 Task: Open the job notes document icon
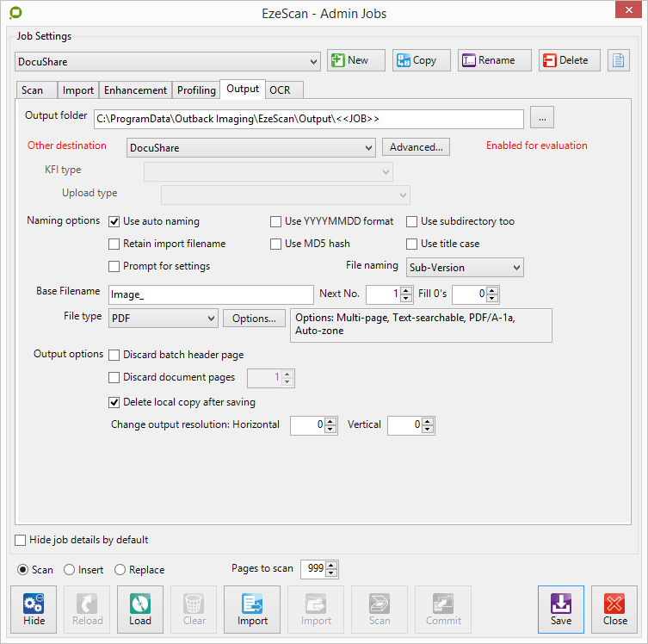click(x=618, y=60)
